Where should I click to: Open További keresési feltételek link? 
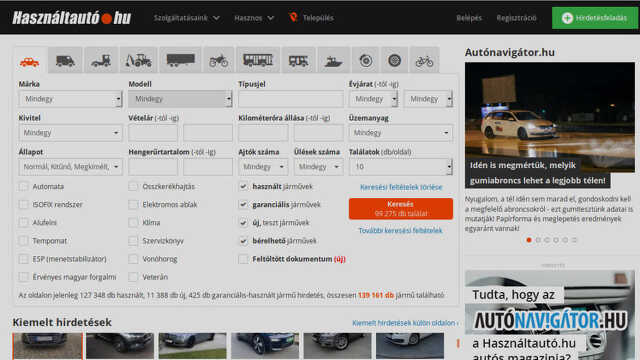tap(400, 231)
